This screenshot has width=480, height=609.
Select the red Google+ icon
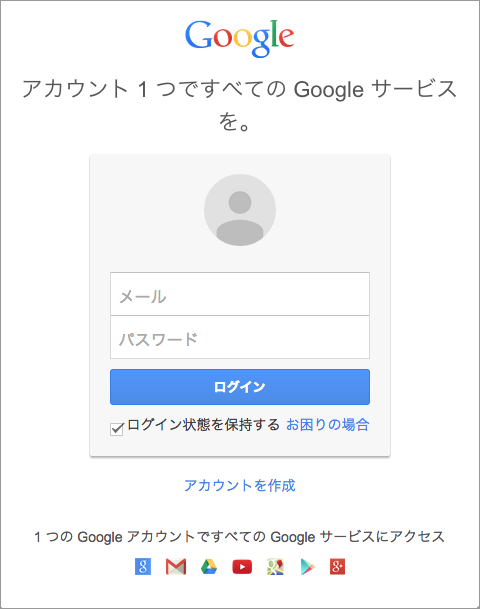pos(337,567)
